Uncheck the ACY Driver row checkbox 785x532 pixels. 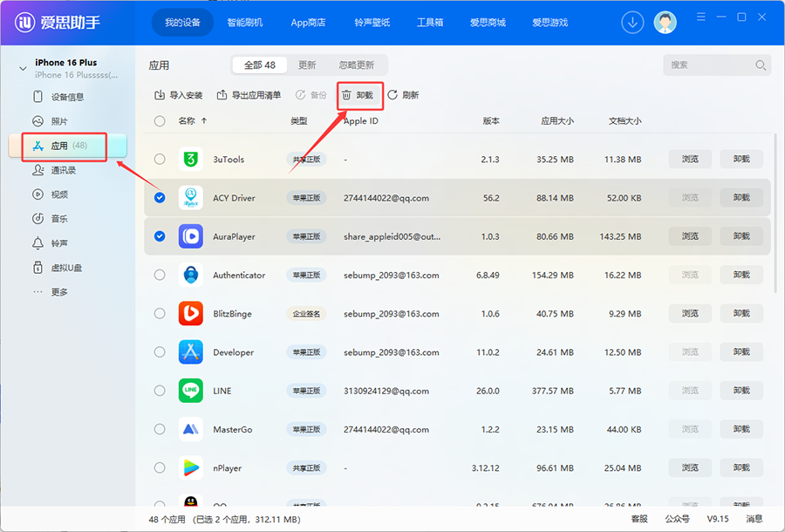pos(160,198)
